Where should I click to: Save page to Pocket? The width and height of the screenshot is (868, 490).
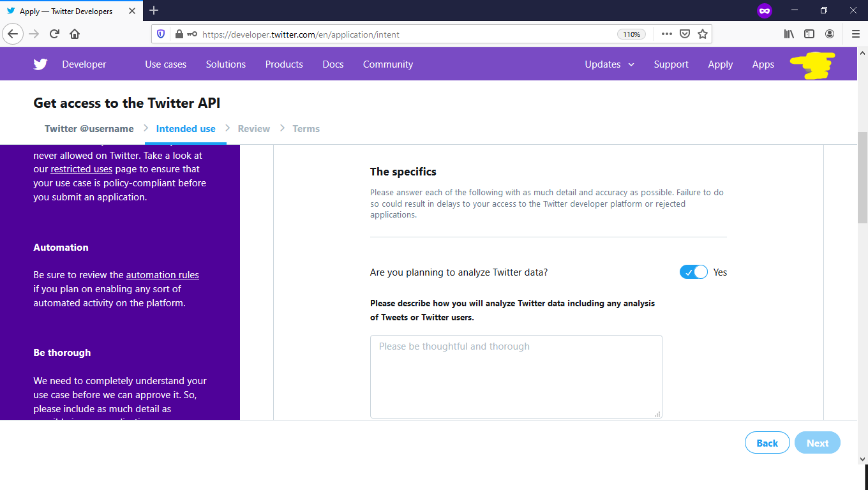[x=685, y=34]
